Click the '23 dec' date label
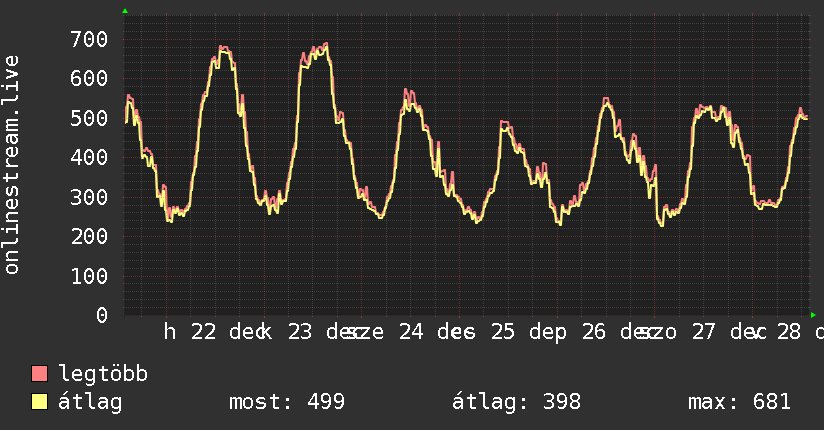Screen dimensions: 824x430 coord(326,332)
